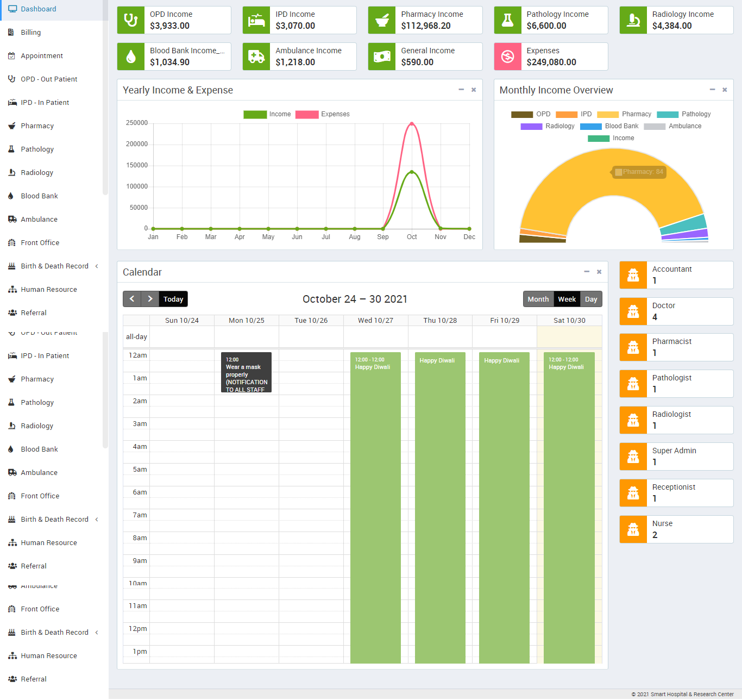Image resolution: width=742 pixels, height=700 pixels.
Task: Collapse the Yearly Income & Expense panel
Action: [x=461, y=90]
